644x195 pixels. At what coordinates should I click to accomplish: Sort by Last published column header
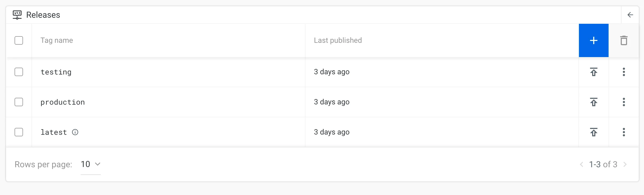pos(338,40)
